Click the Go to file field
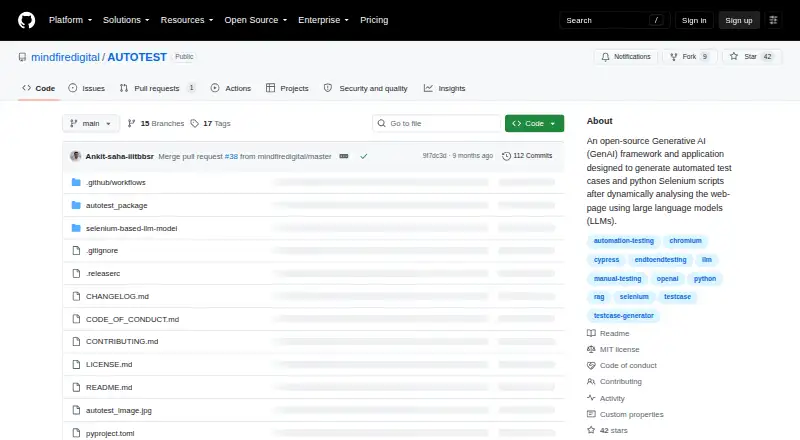The width and height of the screenshot is (800, 440). (437, 124)
